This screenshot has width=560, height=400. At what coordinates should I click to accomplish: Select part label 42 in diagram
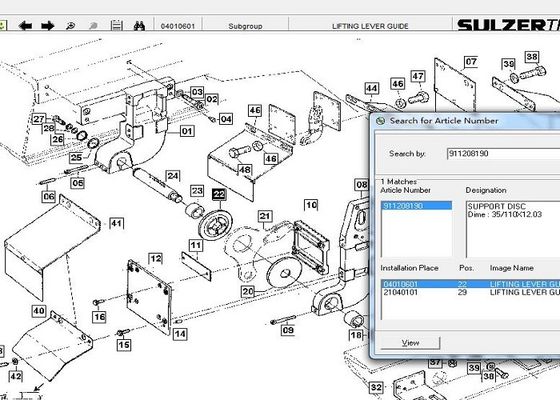coord(15,376)
